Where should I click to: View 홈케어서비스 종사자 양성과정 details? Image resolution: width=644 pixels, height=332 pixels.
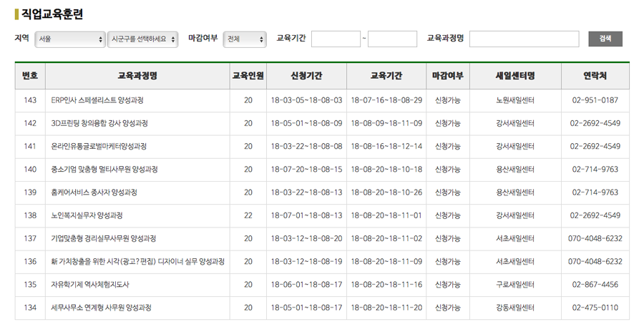(x=94, y=192)
